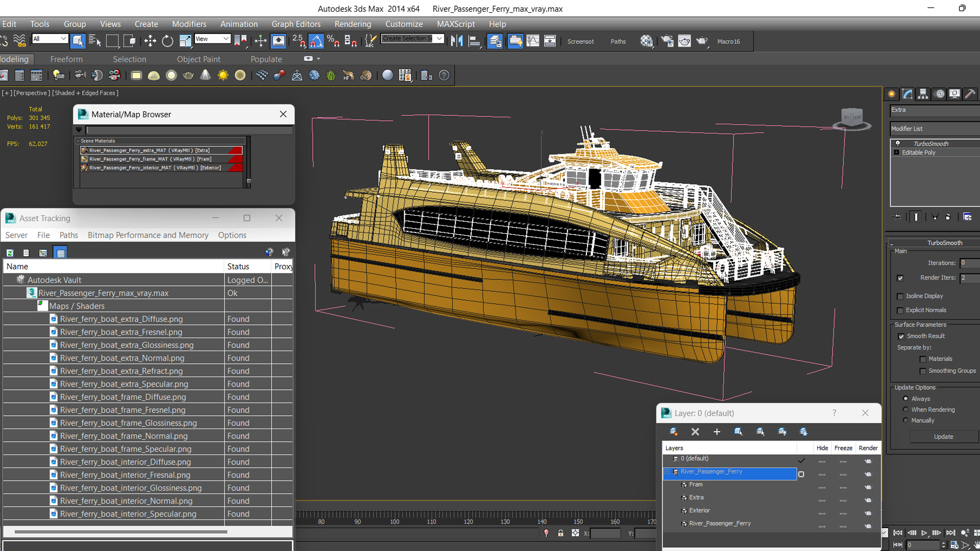Toggle the Angle Snap icon
This screenshot has height=551, width=980.
point(316,41)
